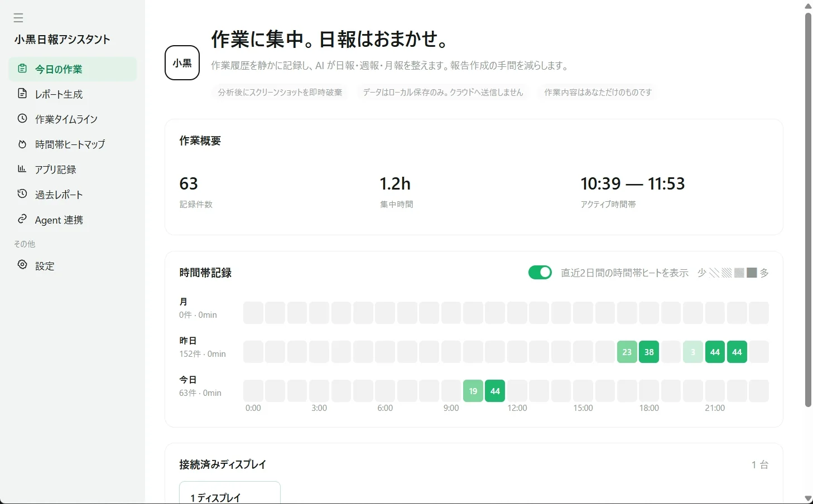Open 設定 in the sidebar
This screenshot has height=504, width=813.
[73, 266]
